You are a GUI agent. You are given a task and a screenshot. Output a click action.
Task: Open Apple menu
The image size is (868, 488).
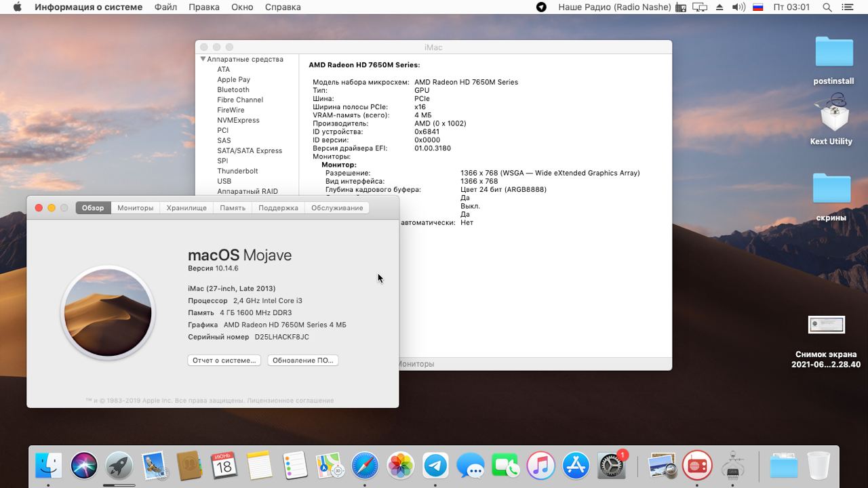pos(17,7)
